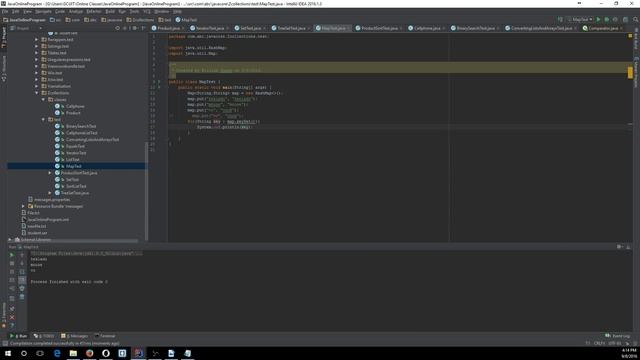Open the Event Log button
The height and width of the screenshot is (360, 640).
click(x=618, y=336)
